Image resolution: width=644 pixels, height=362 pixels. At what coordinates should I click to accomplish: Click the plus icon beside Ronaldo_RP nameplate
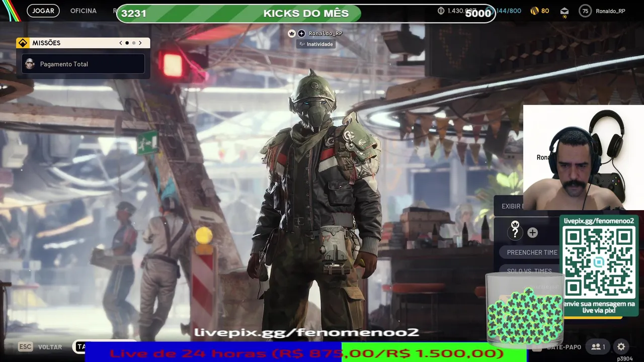point(301,33)
